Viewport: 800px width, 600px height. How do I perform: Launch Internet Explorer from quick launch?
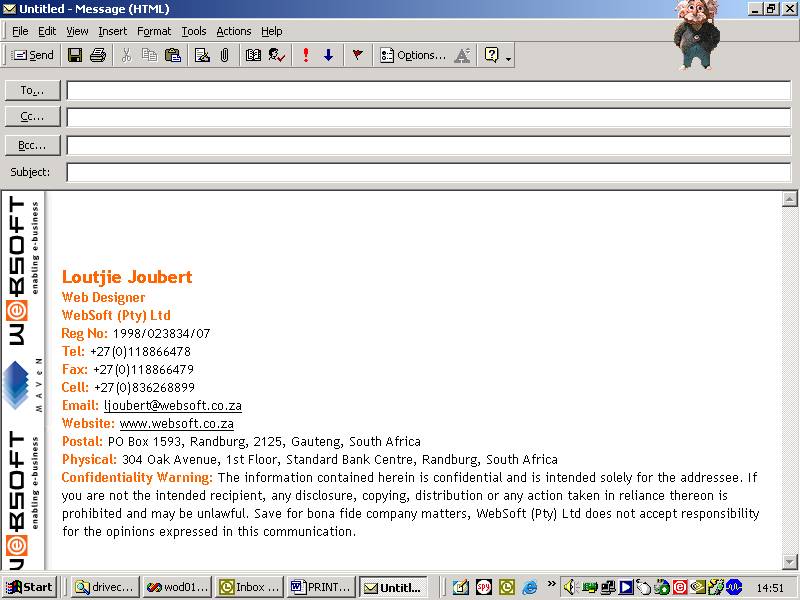click(x=530, y=587)
